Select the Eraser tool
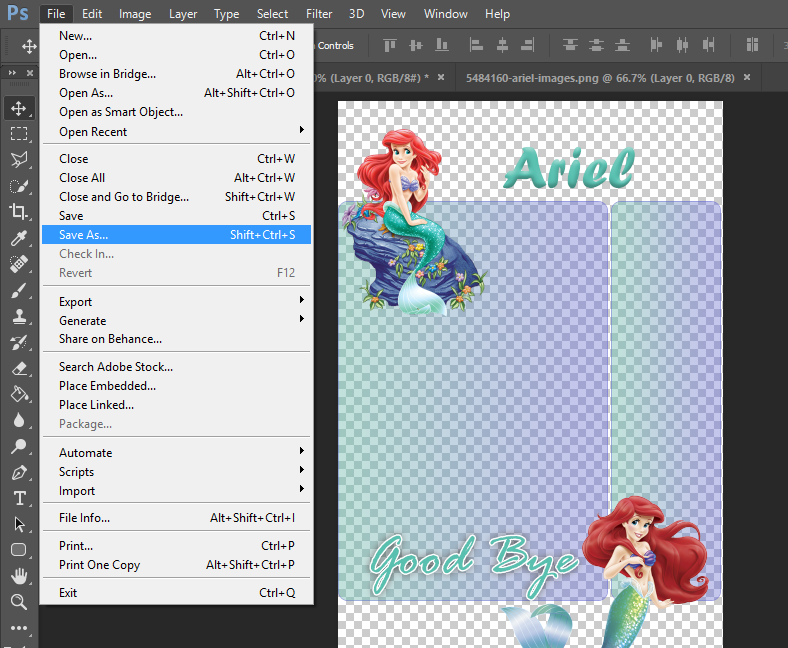This screenshot has width=788, height=648. point(19,368)
